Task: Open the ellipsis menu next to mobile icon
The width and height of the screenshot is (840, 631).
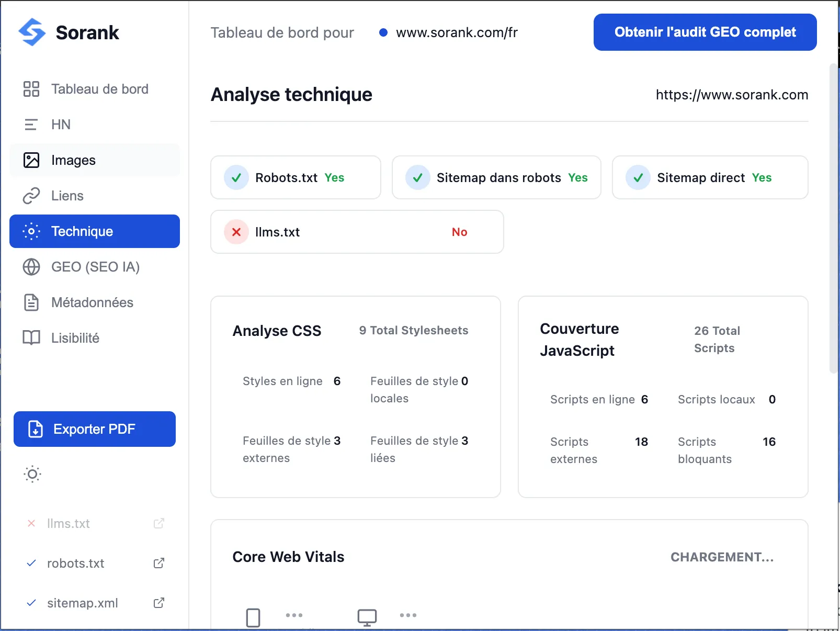Action: pyautogui.click(x=294, y=616)
